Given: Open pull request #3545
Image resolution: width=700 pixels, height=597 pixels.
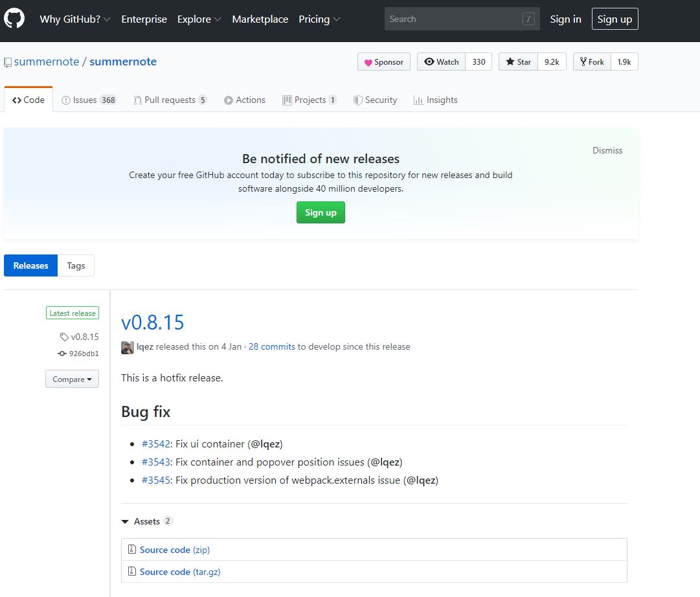Looking at the screenshot, I should [x=156, y=480].
